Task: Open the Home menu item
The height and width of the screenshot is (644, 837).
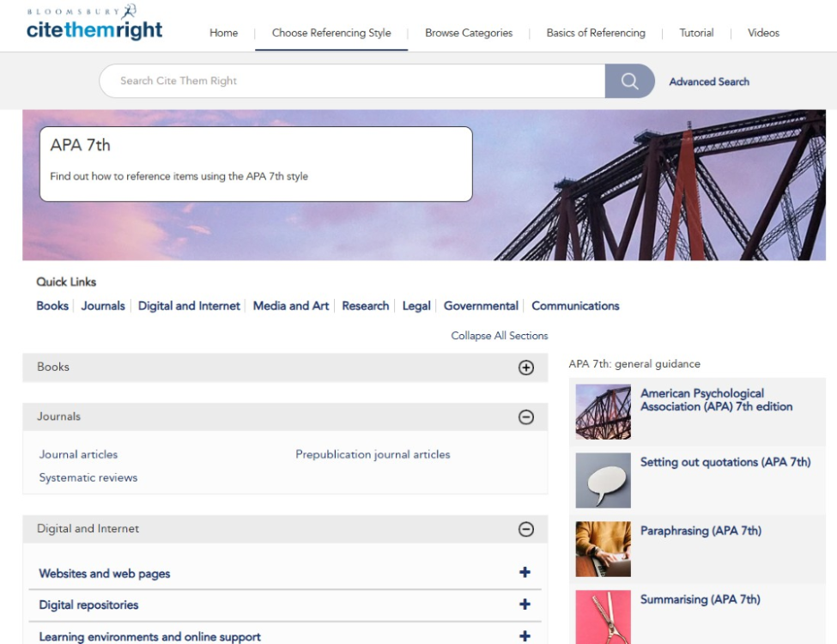Action: pos(224,33)
